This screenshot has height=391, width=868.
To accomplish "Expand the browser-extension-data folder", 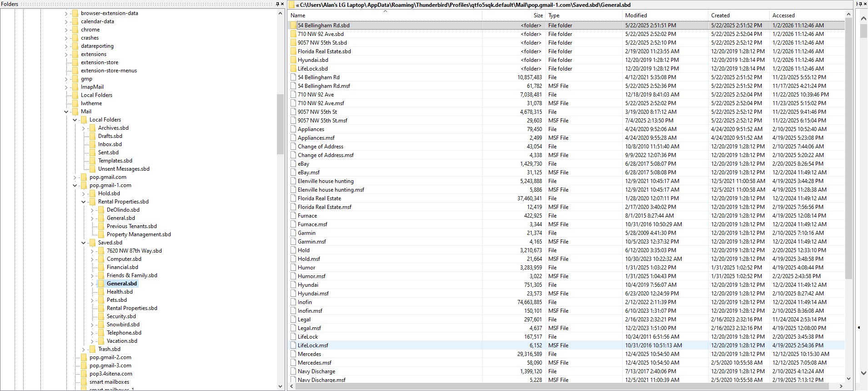I will point(66,14).
